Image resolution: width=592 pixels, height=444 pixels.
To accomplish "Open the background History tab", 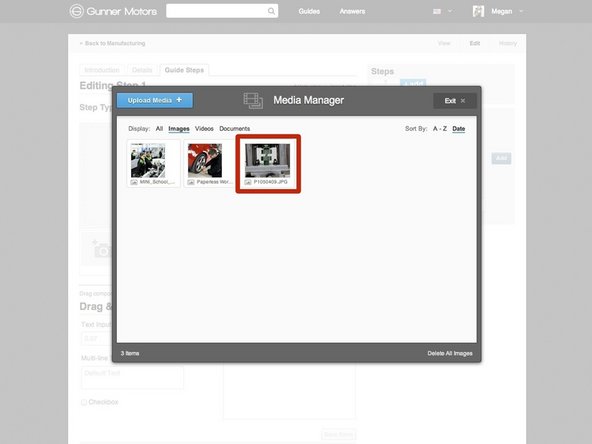I will point(508,43).
